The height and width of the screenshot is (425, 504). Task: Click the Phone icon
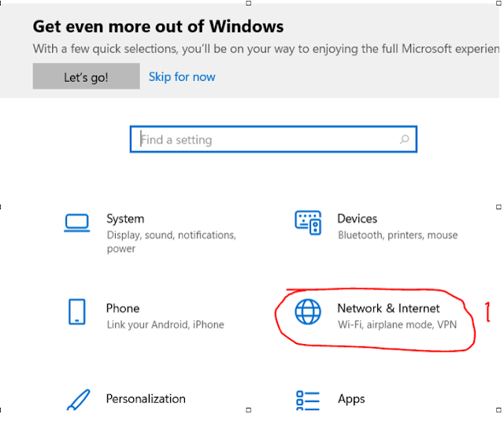(x=77, y=312)
